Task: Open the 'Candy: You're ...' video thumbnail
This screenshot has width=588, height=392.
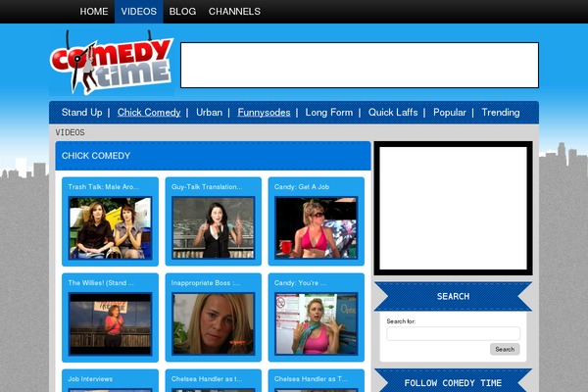Action: pyautogui.click(x=317, y=324)
